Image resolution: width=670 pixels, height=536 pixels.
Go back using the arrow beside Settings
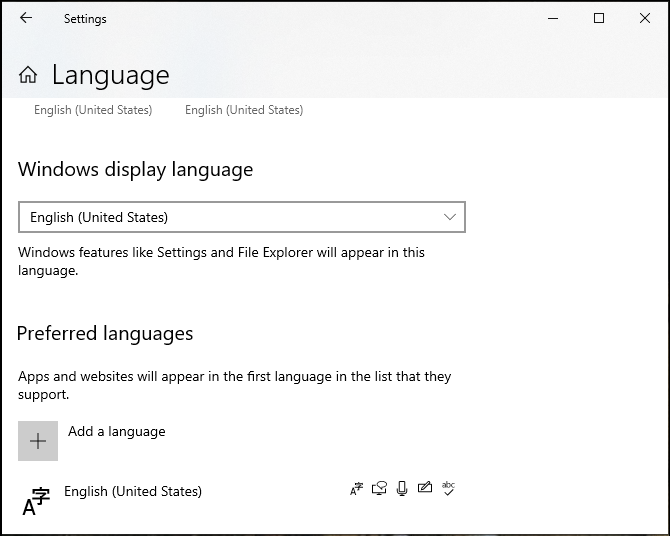pyautogui.click(x=26, y=18)
